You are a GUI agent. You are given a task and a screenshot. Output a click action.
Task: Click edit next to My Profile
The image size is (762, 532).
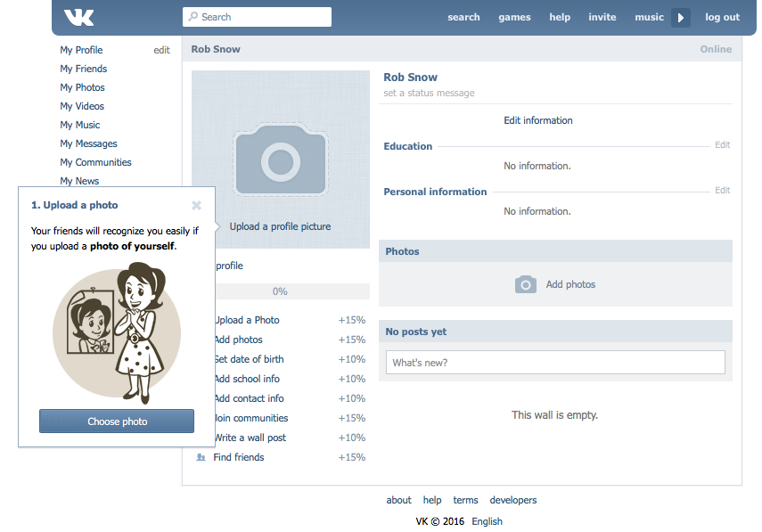[161, 50]
